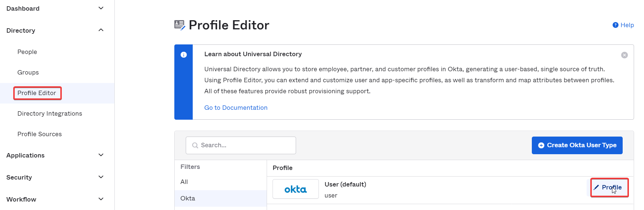Open People in the Directory menu
This screenshot has height=210, width=644.
pyautogui.click(x=27, y=52)
